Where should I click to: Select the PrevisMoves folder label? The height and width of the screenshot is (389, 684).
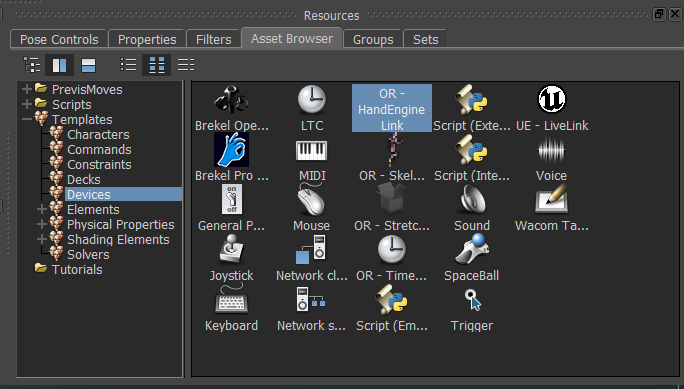point(87,89)
